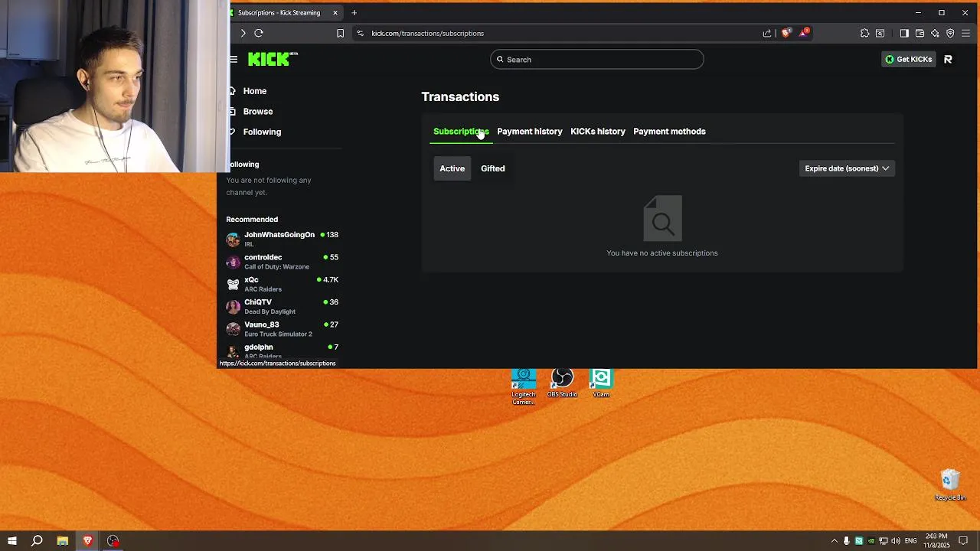Open the taskbar clock and date
This screenshot has width=980, height=551.
coord(937,541)
